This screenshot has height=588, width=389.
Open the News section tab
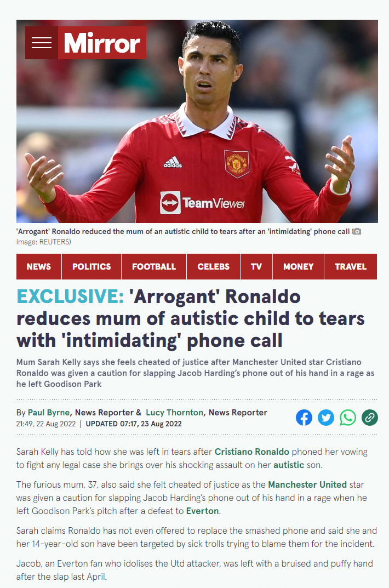38,267
